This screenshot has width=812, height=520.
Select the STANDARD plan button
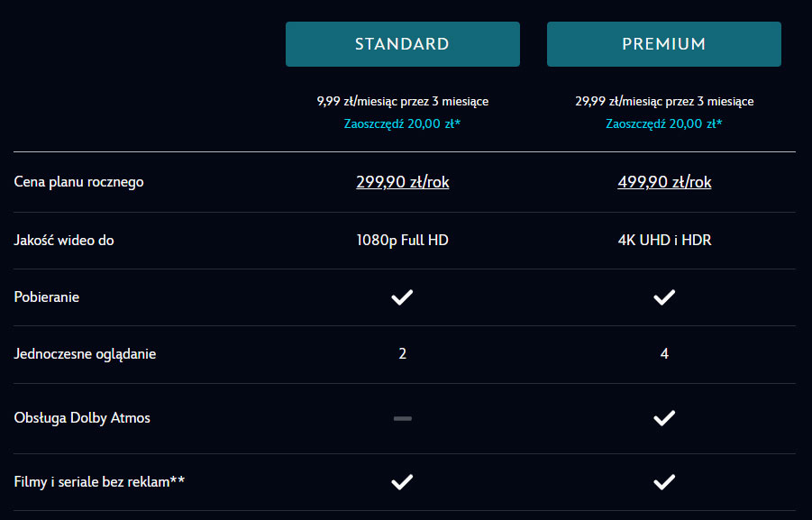pyautogui.click(x=402, y=44)
